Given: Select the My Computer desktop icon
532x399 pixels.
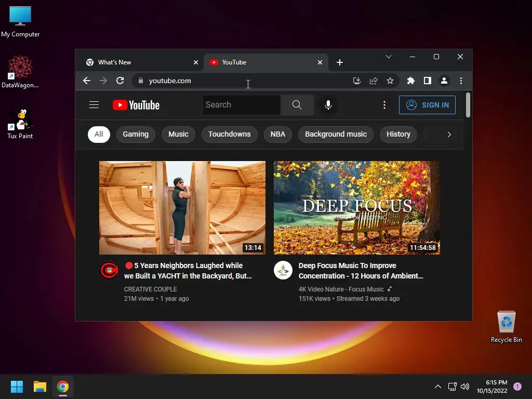Looking at the screenshot, I should tap(20, 21).
